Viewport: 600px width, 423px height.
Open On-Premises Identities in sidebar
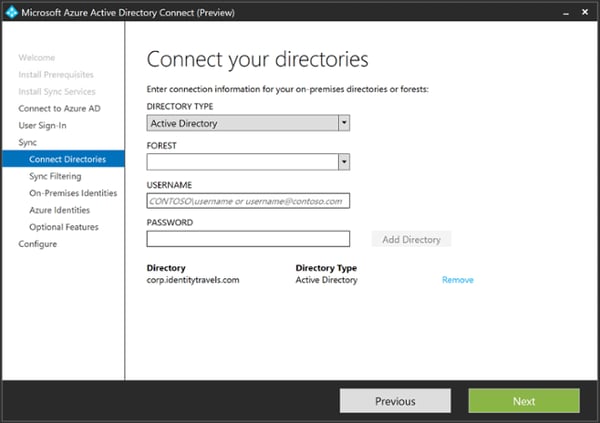[x=73, y=193]
